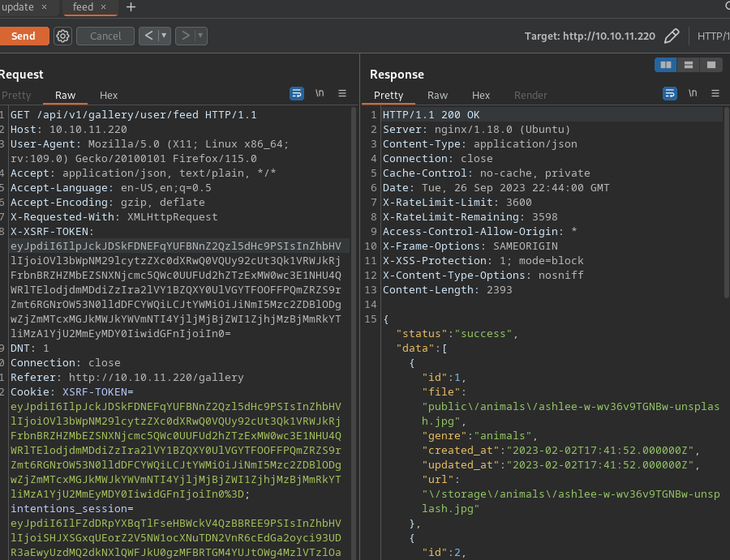Image resolution: width=730 pixels, height=560 pixels.
Task: Select top-bottom stacked layout icon
Action: point(688,65)
